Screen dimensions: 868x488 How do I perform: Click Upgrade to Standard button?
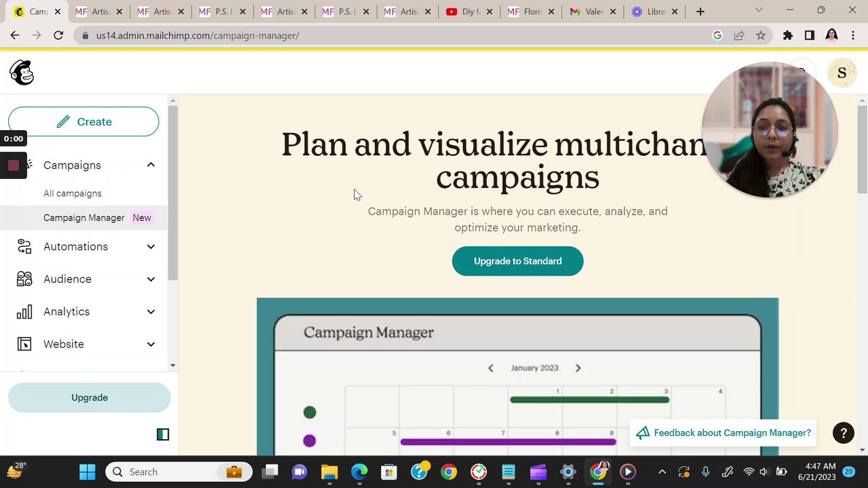tap(517, 261)
